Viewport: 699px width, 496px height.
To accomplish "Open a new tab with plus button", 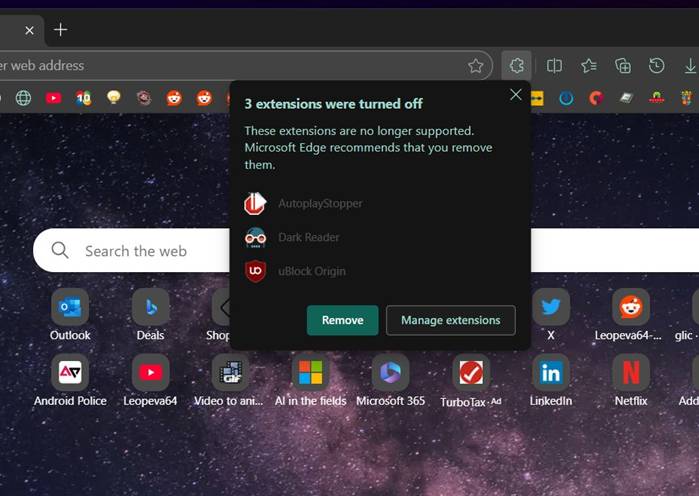I will [60, 30].
